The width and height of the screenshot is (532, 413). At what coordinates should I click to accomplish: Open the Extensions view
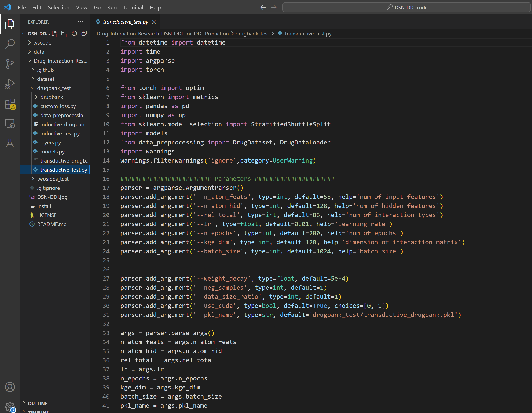point(10,104)
